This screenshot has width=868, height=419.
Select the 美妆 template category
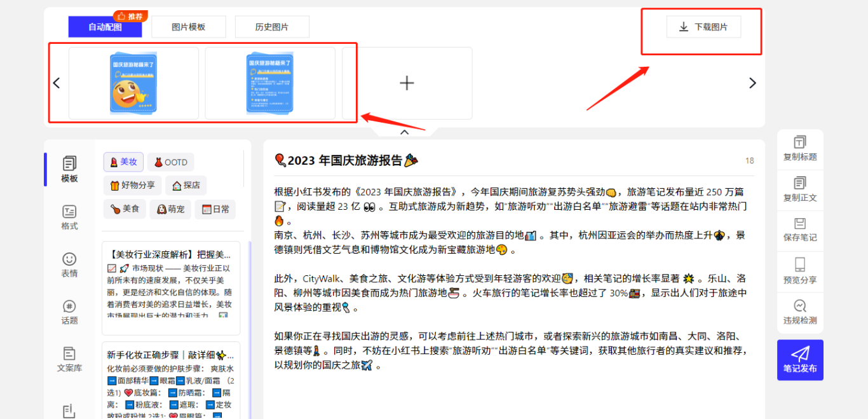coord(123,162)
